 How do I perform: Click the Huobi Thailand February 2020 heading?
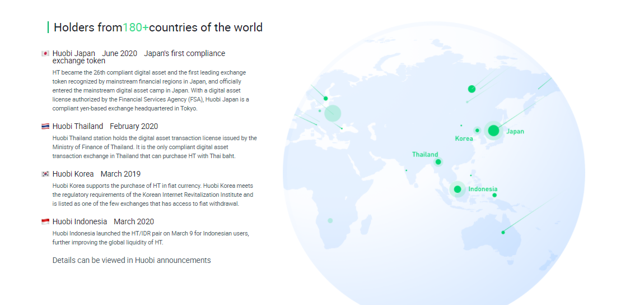coord(105,126)
